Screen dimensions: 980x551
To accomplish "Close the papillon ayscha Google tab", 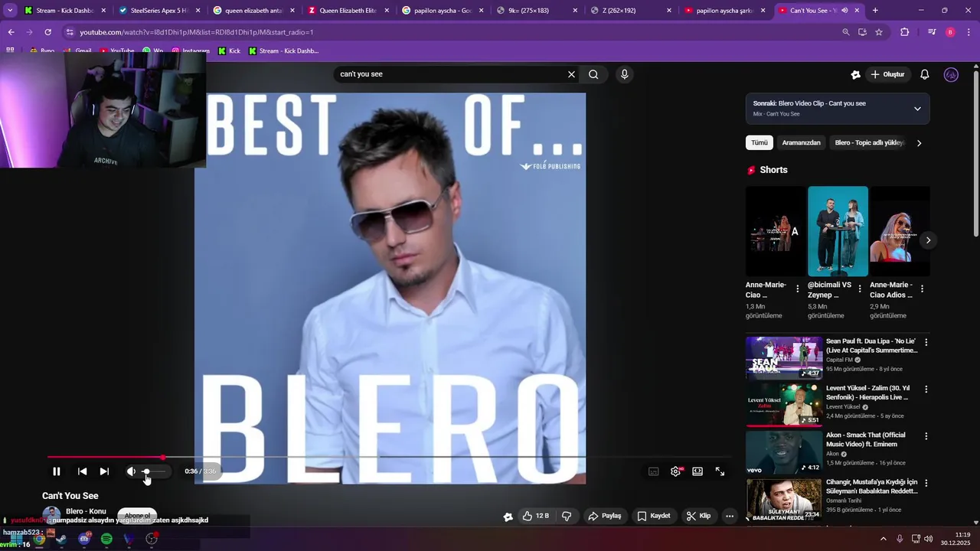I will tap(481, 11).
